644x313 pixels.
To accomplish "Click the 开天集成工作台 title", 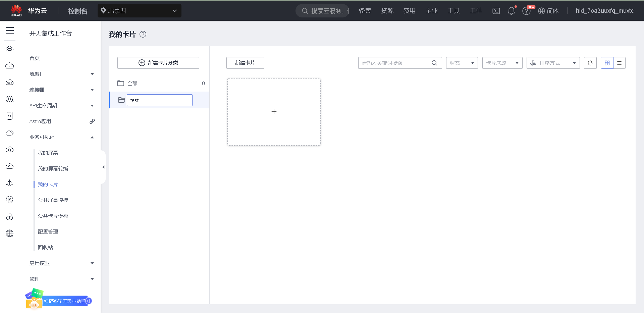I will pos(51,34).
